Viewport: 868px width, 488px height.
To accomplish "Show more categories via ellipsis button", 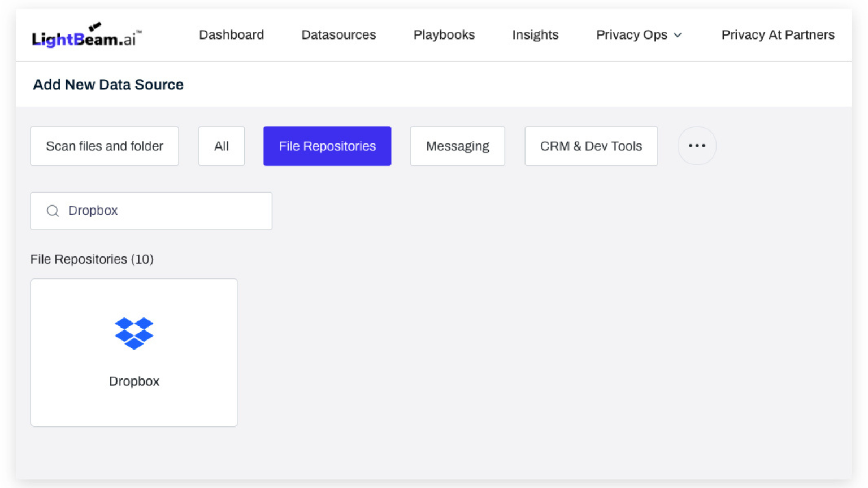I will [697, 146].
